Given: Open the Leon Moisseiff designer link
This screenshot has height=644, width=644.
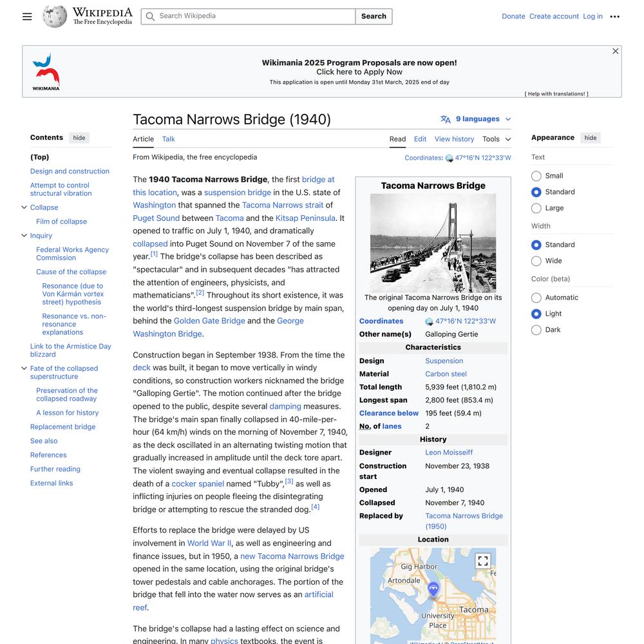Looking at the screenshot, I should tap(449, 453).
